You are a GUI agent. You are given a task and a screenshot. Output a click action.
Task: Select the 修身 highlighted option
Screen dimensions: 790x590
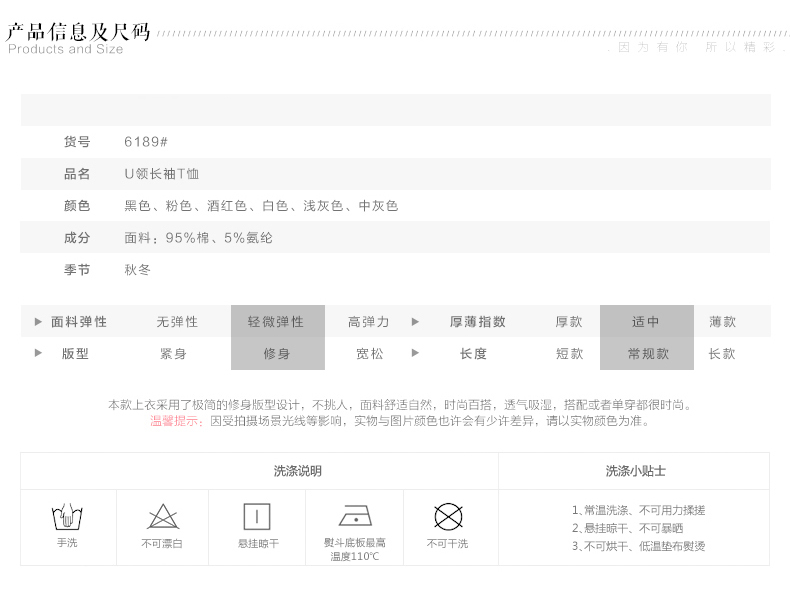[x=278, y=353]
